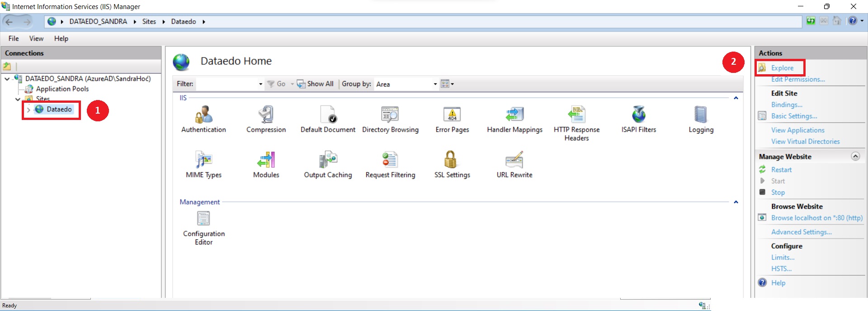Click the home icon in the top toolbar
Image resolution: width=868 pixels, height=311 pixels.
coord(837,21)
